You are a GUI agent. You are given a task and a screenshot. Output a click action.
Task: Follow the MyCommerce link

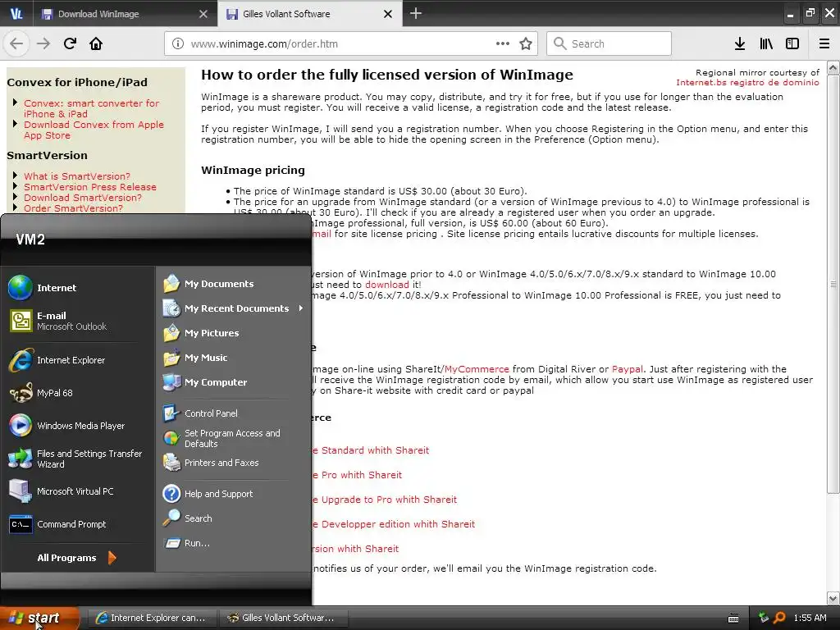click(477, 369)
